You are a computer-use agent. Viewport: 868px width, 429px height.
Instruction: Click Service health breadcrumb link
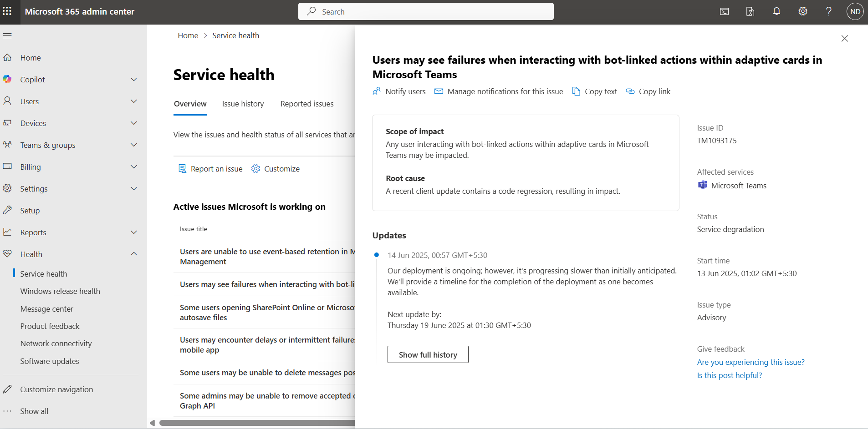point(236,35)
